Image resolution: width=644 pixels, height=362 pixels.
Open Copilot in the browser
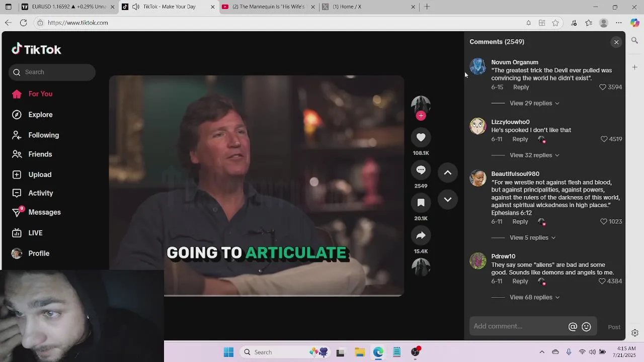(634, 23)
